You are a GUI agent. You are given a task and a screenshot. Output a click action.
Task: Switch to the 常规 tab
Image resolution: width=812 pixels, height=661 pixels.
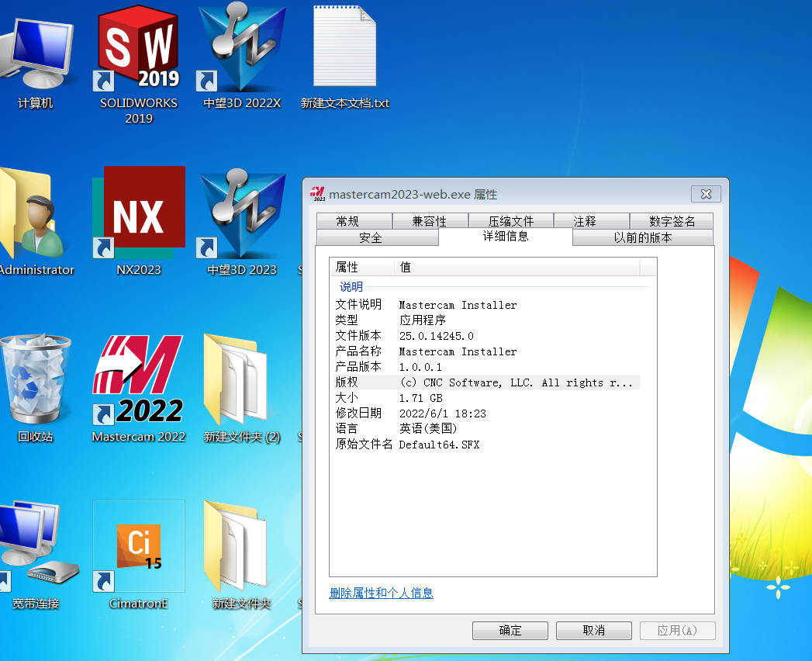[354, 221]
